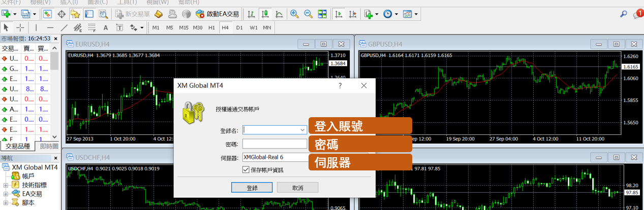Expand the EA交易 tree node

coord(6,194)
